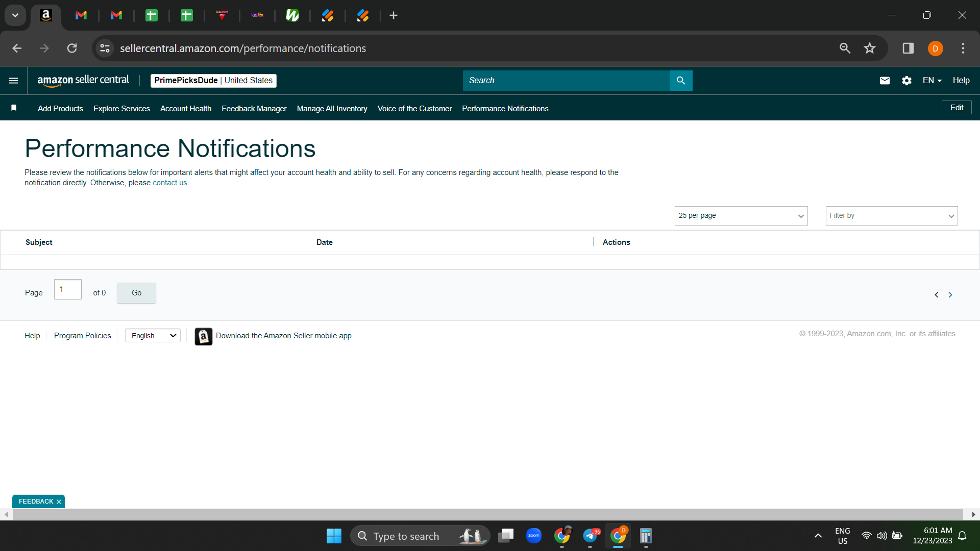Focus the Seller Central search field
This screenshot has width=980, height=551.
tap(566, 81)
